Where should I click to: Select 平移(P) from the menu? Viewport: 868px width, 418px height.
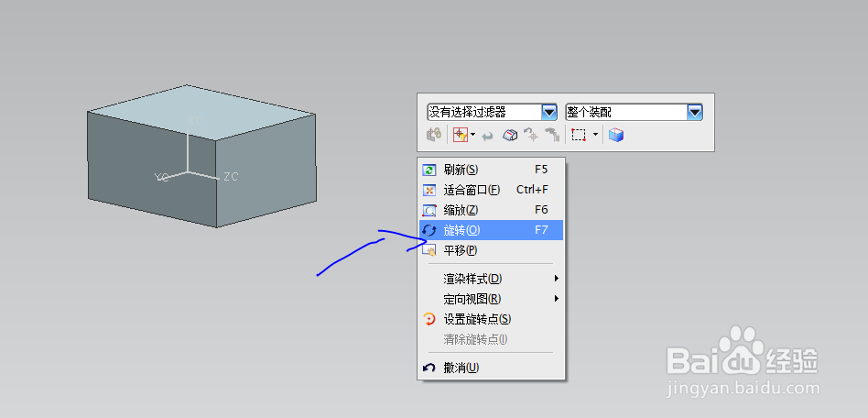pyautogui.click(x=491, y=250)
